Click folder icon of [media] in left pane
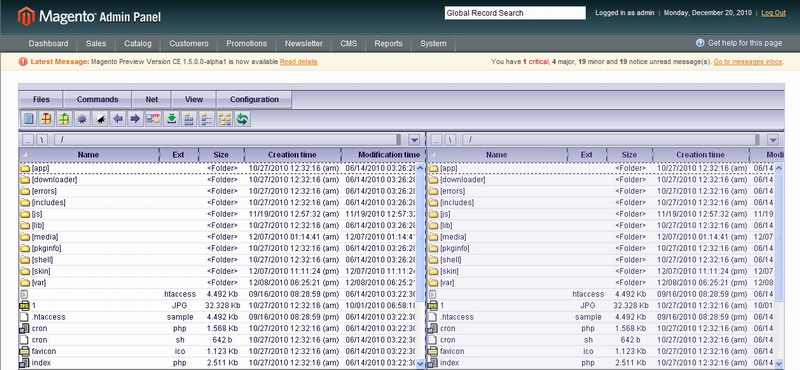Screen dimensions: 800x370 point(25,237)
